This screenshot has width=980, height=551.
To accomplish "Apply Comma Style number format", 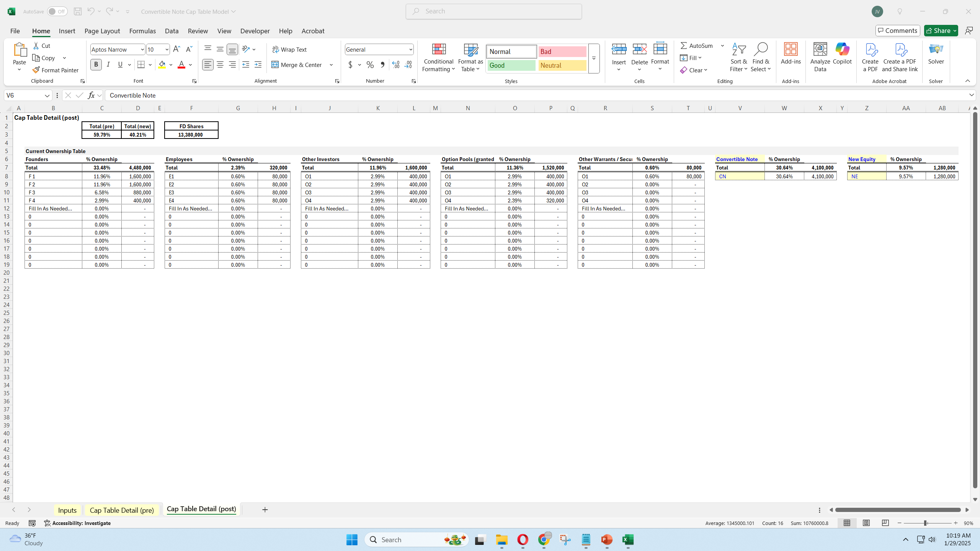I will point(382,65).
